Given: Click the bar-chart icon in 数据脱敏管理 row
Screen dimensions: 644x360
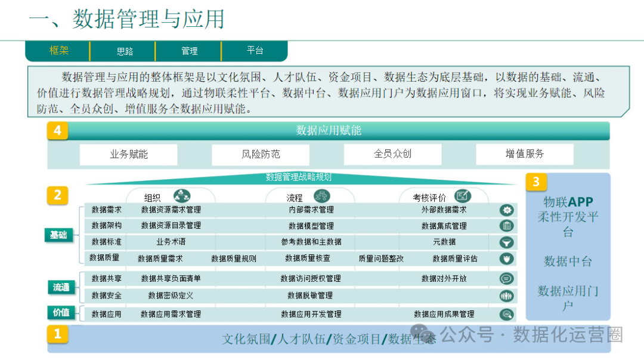Looking at the screenshot, I should 507,296.
